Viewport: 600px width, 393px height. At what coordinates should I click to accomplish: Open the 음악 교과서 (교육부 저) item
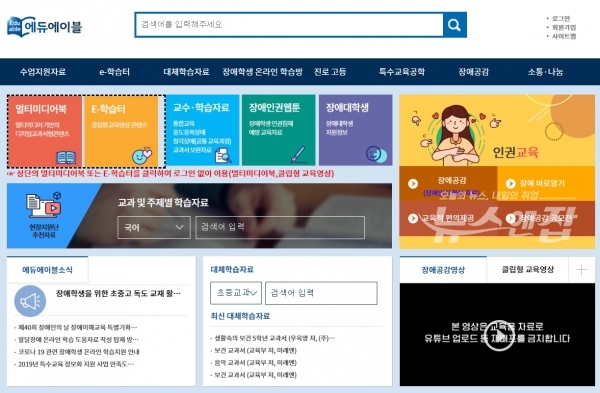[x=255, y=363]
